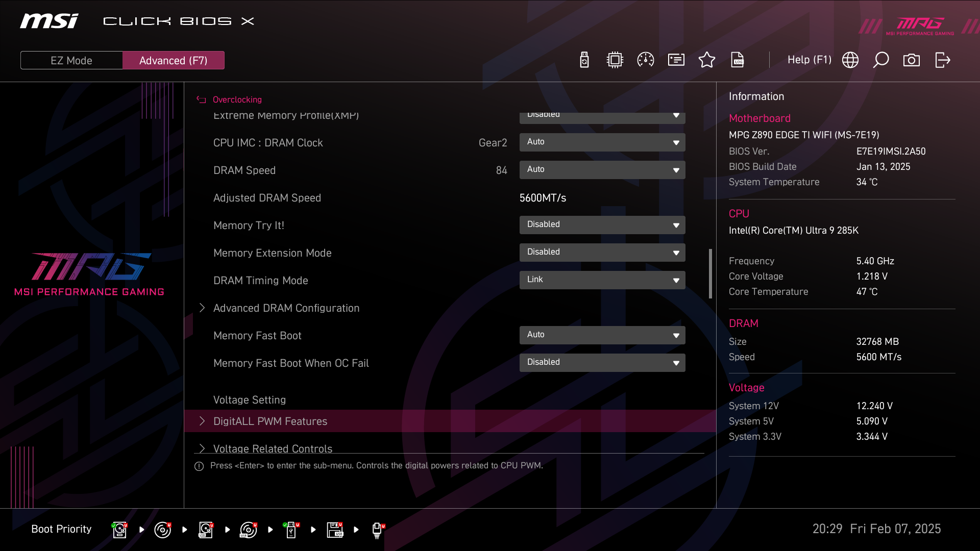The width and height of the screenshot is (980, 551).
Task: Open the CPU IMC : DRAM Clock dropdown
Action: tap(602, 142)
